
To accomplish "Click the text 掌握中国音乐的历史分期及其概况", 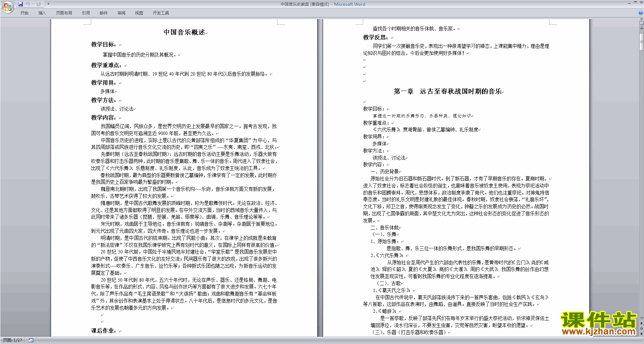I will pos(140,55).
